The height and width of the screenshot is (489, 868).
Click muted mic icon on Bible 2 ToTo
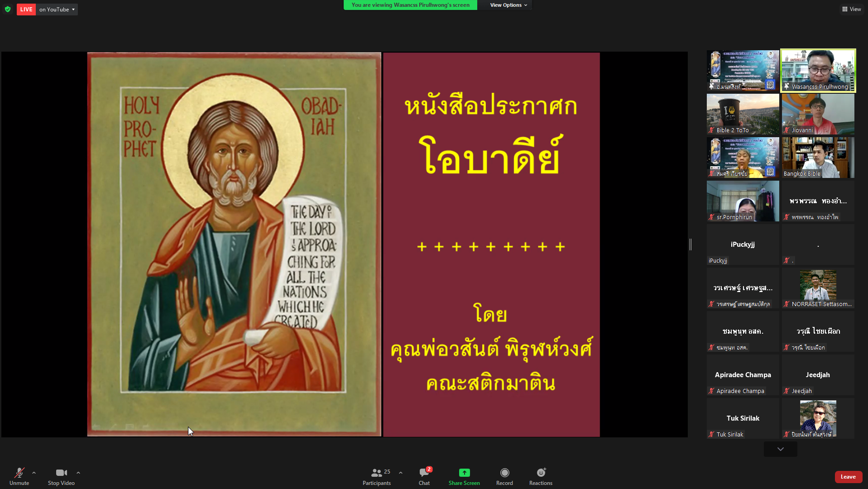712,130
